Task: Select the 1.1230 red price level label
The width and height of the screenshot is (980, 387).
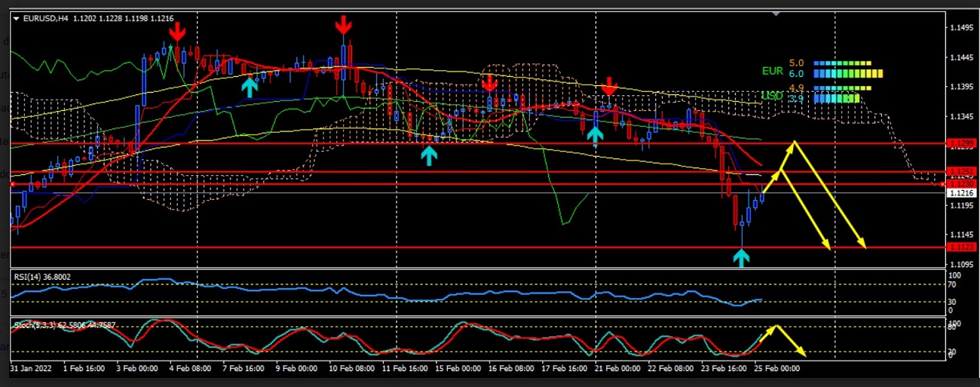Action: 961,183
